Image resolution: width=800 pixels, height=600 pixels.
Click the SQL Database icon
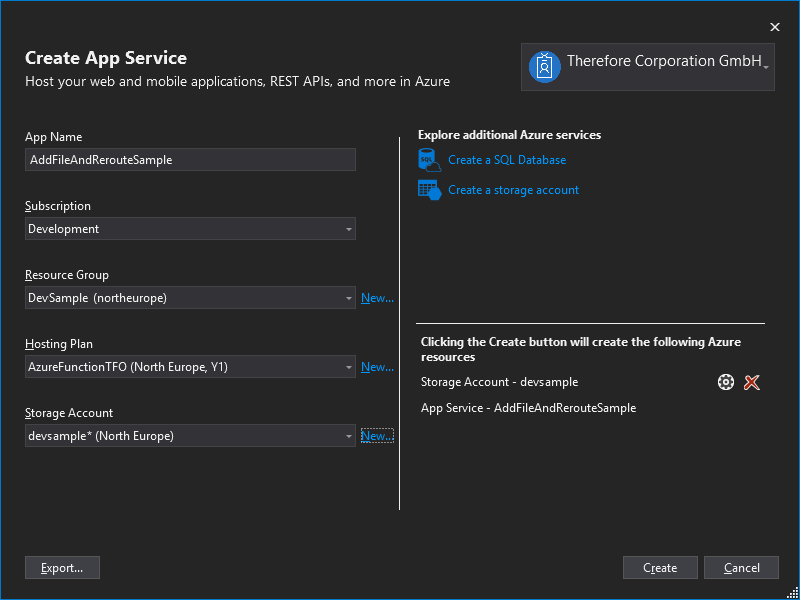pyautogui.click(x=429, y=160)
